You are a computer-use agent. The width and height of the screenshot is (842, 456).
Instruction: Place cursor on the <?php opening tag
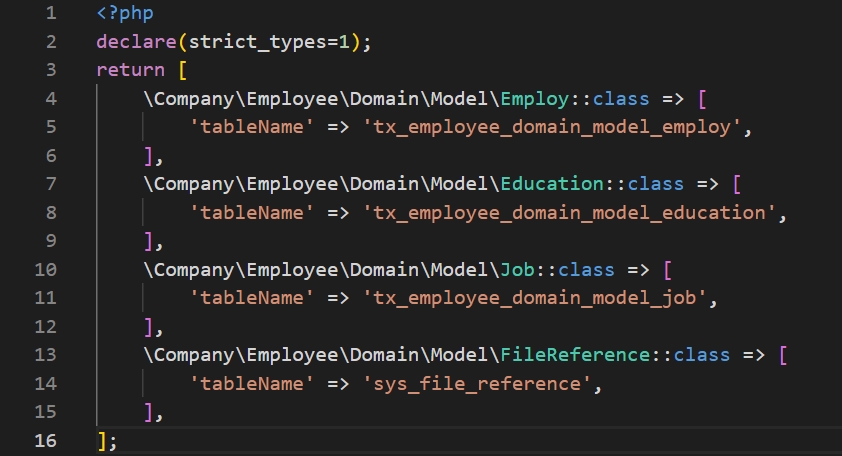(120, 14)
